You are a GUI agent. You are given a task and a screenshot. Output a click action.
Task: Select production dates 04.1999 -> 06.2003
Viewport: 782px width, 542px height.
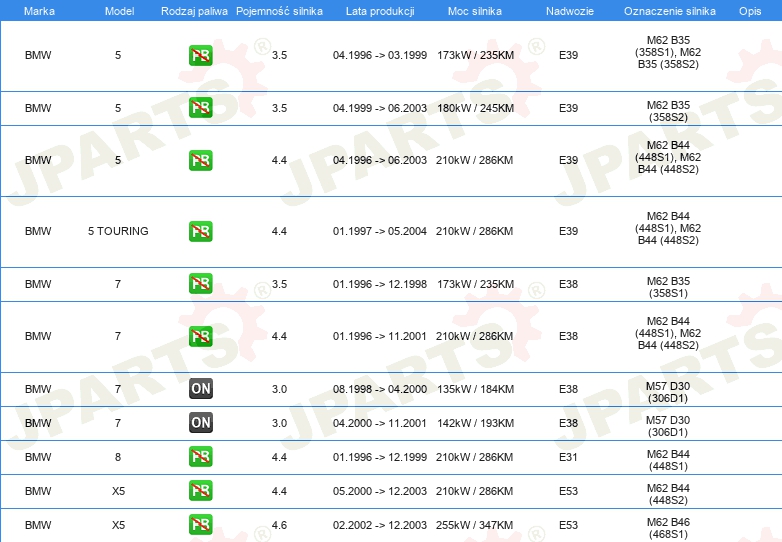click(380, 108)
